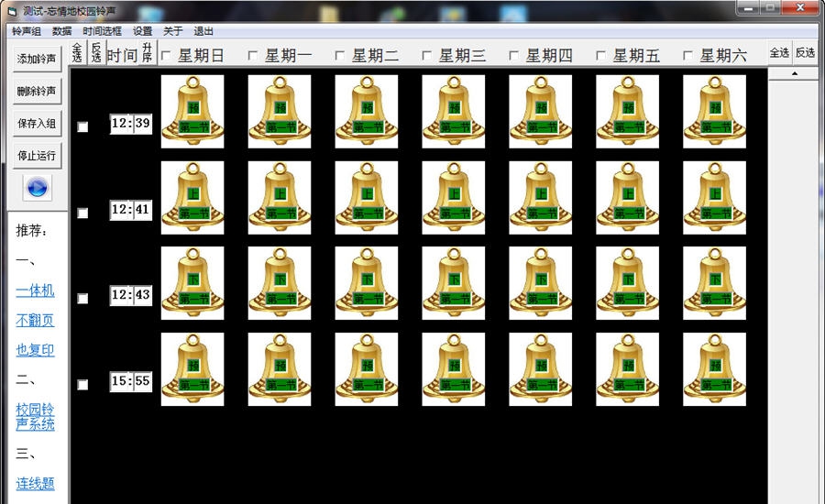The image size is (825, 504).
Task: Click the 退出 menu item
Action: 203,31
